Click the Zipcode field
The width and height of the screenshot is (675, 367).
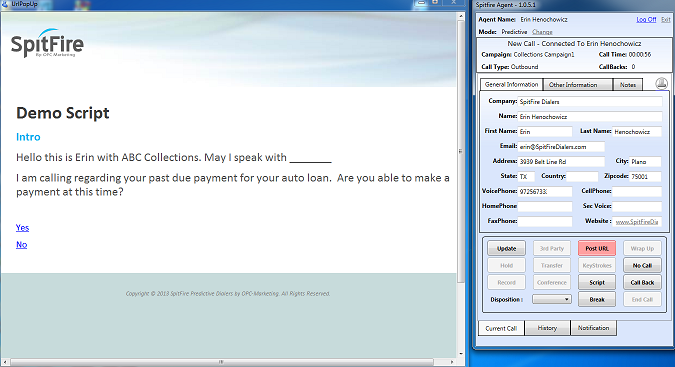(x=645, y=176)
